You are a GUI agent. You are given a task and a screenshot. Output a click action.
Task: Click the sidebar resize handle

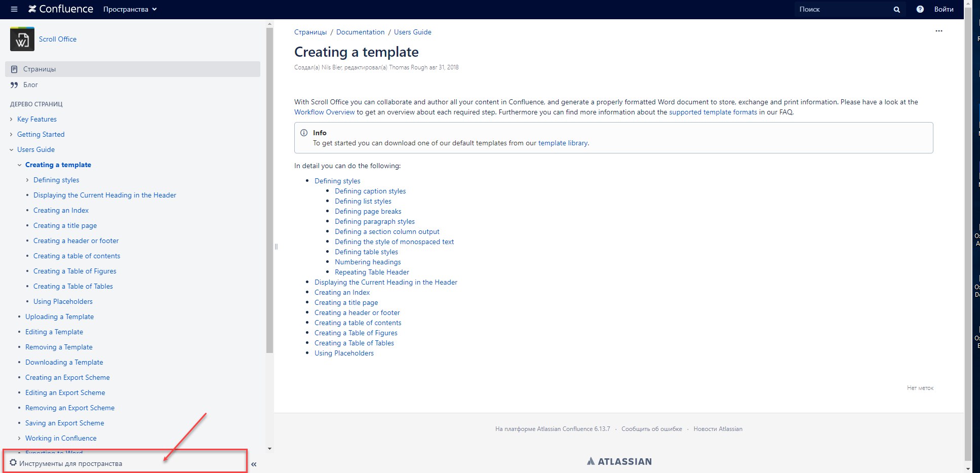pyautogui.click(x=276, y=247)
